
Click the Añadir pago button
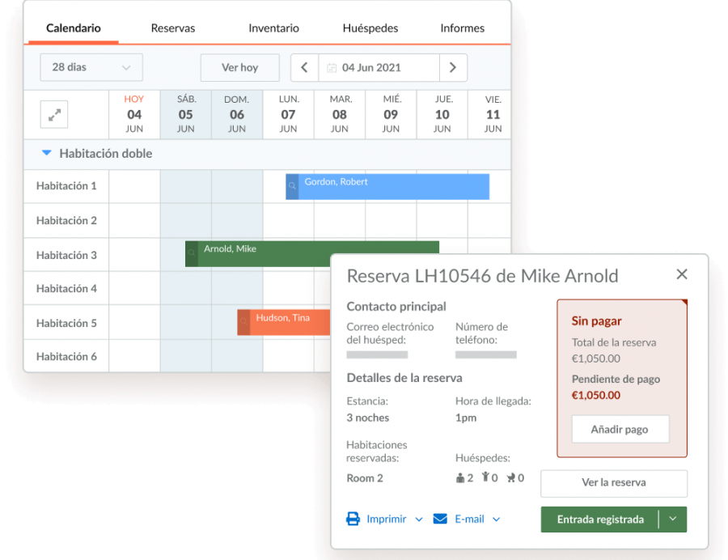(x=620, y=430)
